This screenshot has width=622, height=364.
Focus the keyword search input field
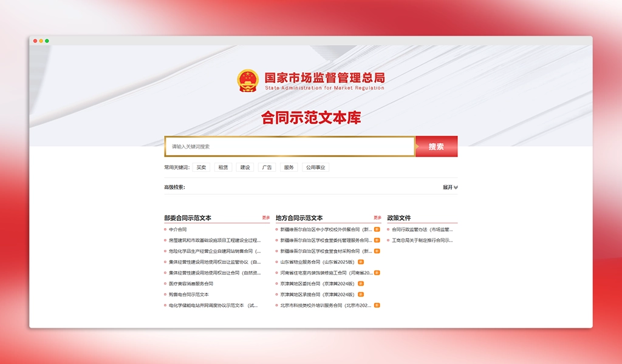(290, 147)
